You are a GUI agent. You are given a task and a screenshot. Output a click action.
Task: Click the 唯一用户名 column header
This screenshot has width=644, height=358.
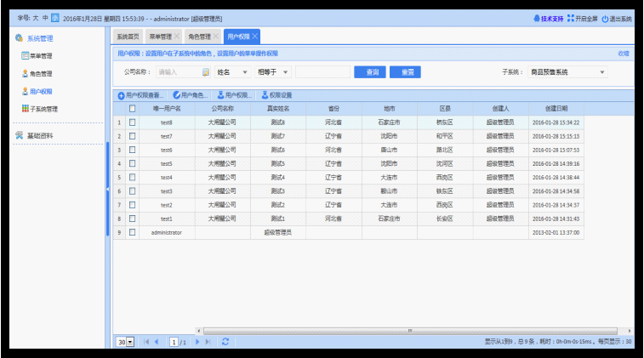pyautogui.click(x=167, y=108)
